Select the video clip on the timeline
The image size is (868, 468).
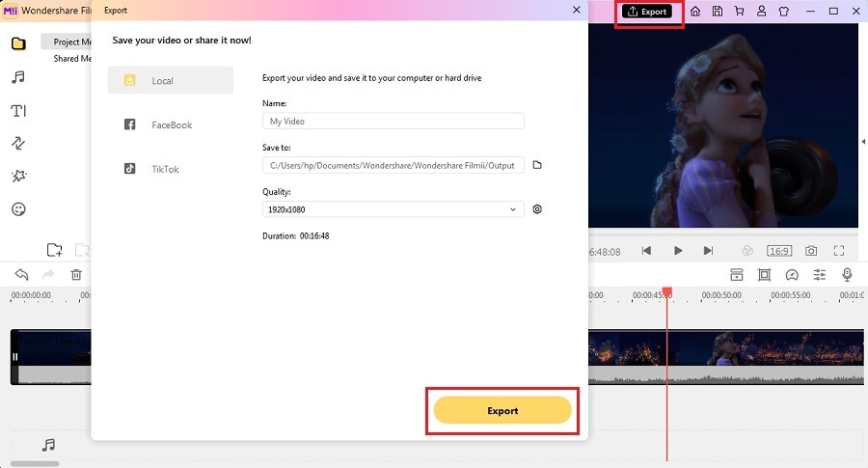pos(725,357)
